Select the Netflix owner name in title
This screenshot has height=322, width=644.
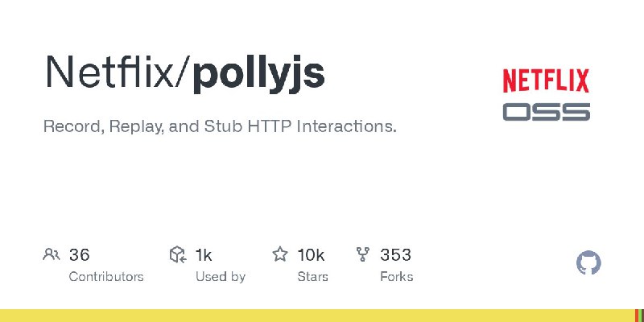[x=109, y=72]
